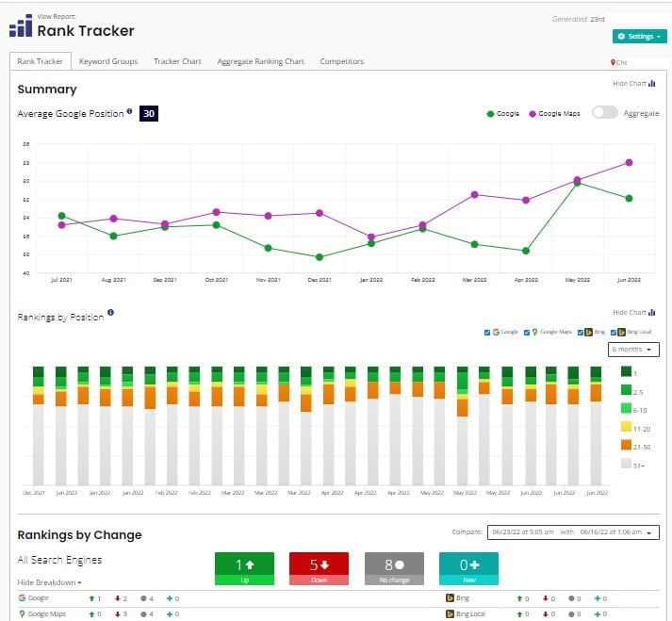Switch to the Rank Tracker tab
Image resolution: width=672 pixels, height=621 pixels.
tap(41, 61)
